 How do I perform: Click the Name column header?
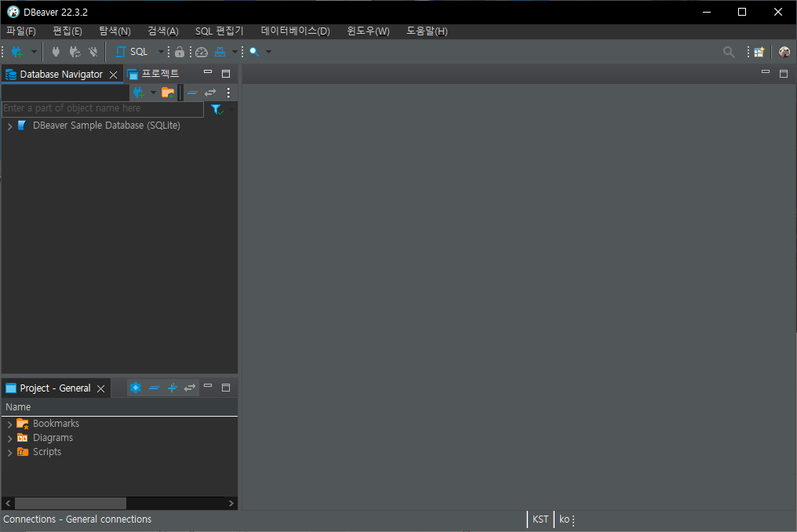click(119, 407)
